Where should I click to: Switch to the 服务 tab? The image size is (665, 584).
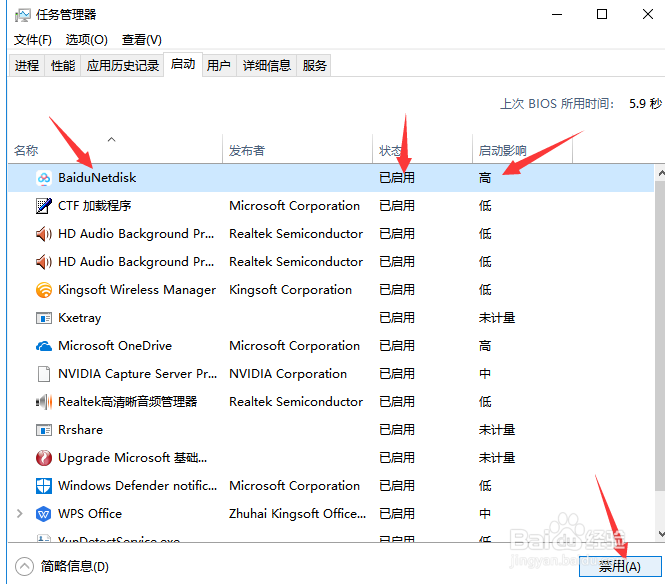[x=314, y=66]
